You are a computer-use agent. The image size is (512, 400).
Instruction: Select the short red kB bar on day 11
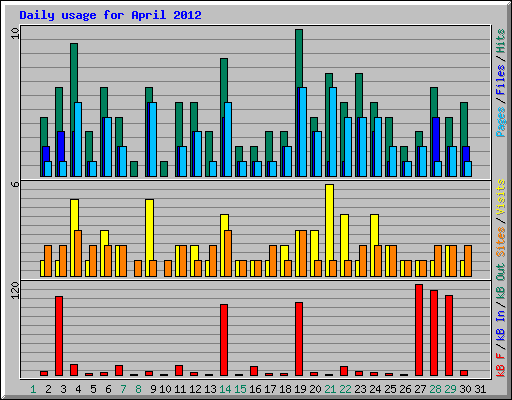[179, 371]
